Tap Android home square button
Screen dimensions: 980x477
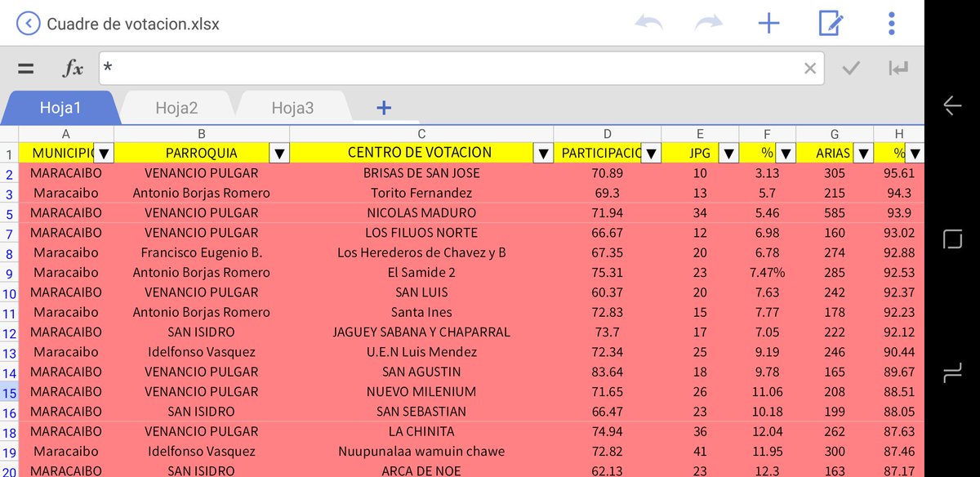pyautogui.click(x=952, y=239)
